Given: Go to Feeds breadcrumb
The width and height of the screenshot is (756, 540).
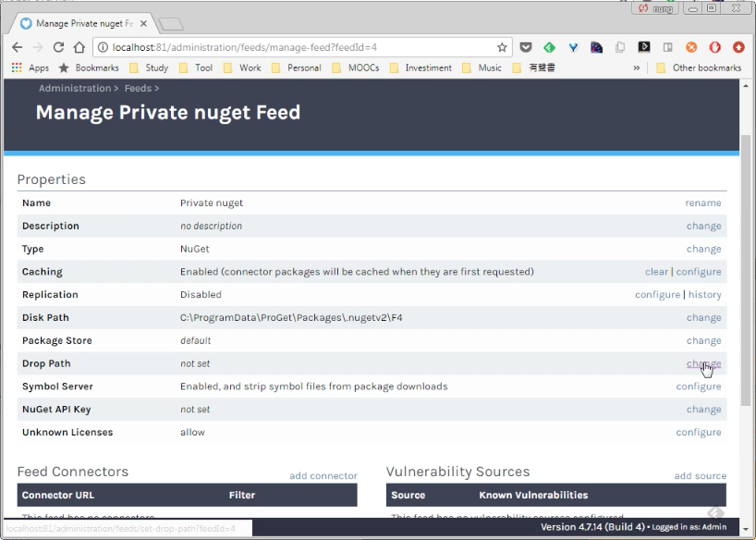Looking at the screenshot, I should pos(138,89).
